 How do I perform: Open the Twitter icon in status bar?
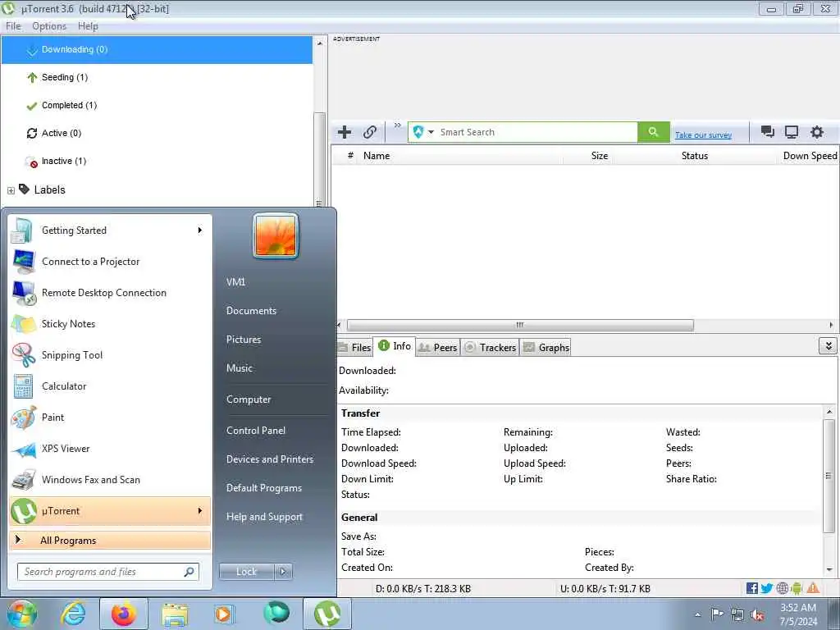pyautogui.click(x=767, y=588)
